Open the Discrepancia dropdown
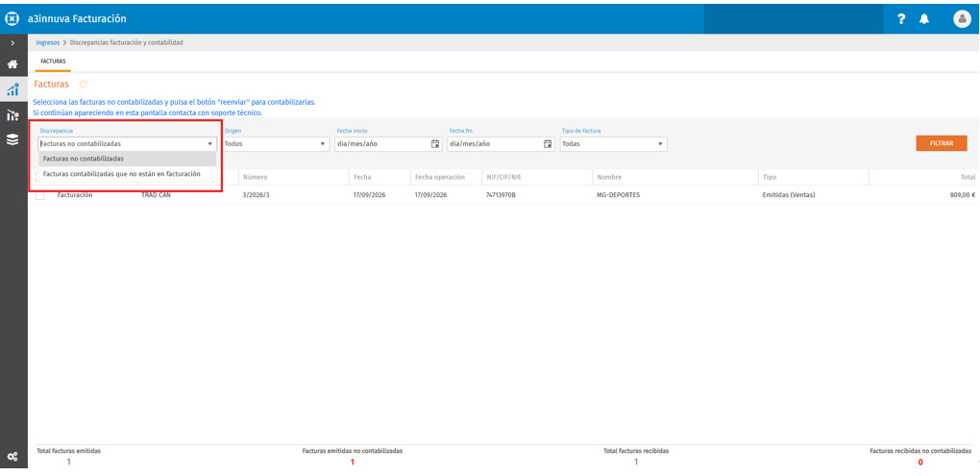This screenshot has width=980, height=476. (127, 144)
